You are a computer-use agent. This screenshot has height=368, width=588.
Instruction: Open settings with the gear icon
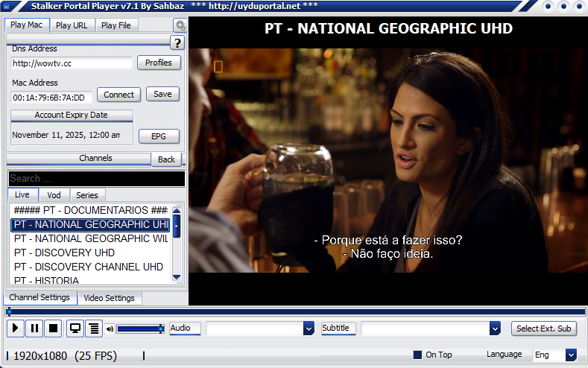pos(180,25)
